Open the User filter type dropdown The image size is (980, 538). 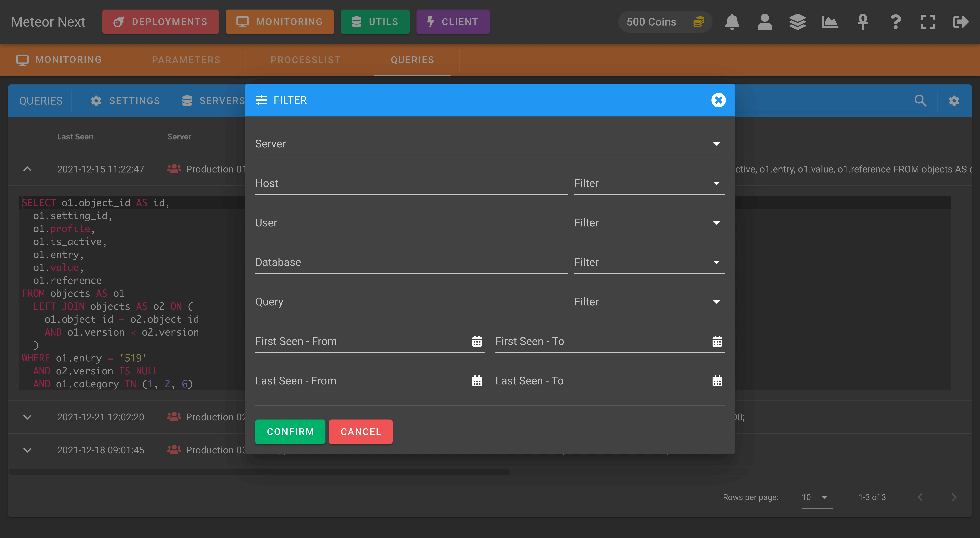pyautogui.click(x=649, y=223)
